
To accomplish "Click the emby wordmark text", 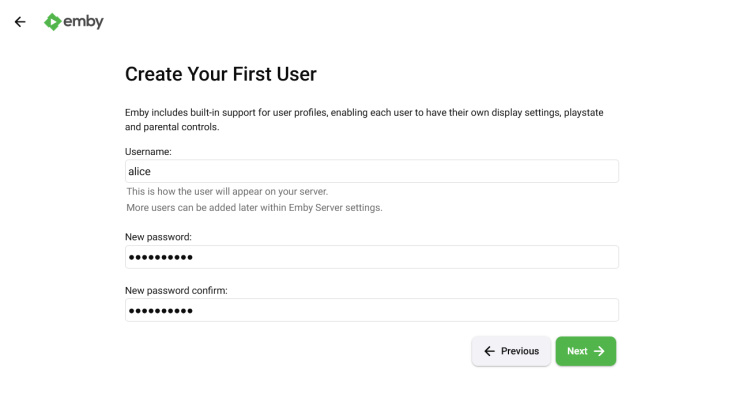I will [84, 21].
